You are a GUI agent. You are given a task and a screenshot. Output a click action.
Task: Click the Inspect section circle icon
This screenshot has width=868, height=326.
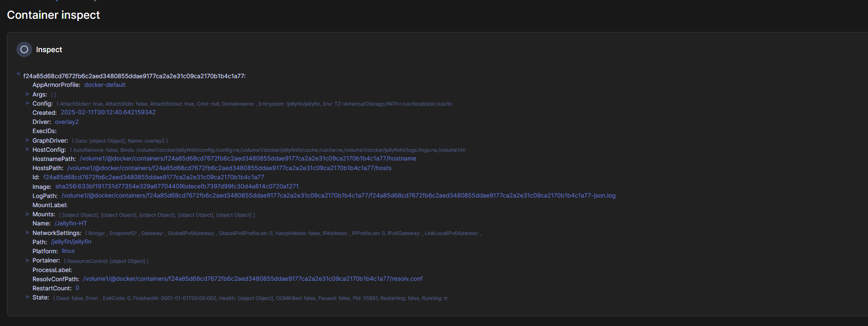click(24, 49)
